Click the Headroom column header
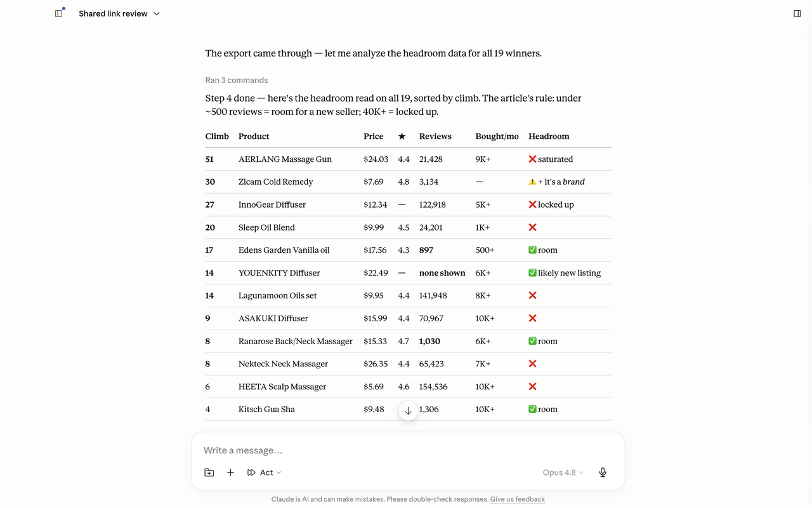This screenshot has width=812, height=508. [549, 137]
